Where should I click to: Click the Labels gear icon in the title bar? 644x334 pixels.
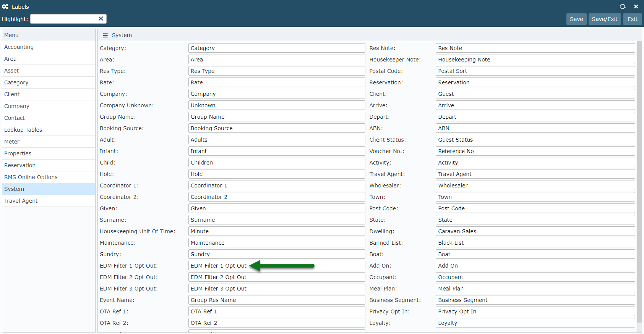(5, 6)
